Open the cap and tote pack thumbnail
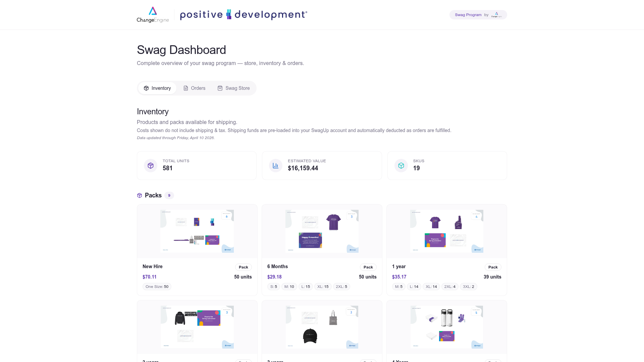The image size is (644, 362). tap(322, 327)
